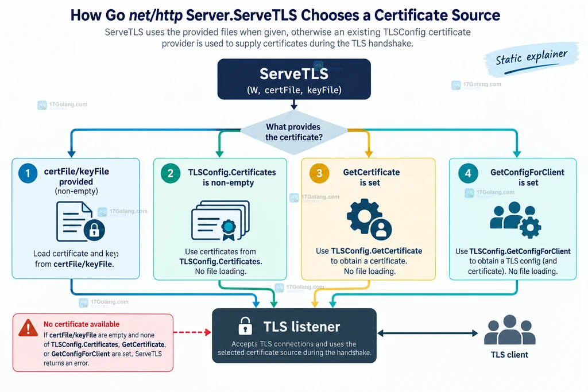The image size is (588, 392).
Task: Click 'What provides the certificate?' decision diamond
Action: coord(294,132)
